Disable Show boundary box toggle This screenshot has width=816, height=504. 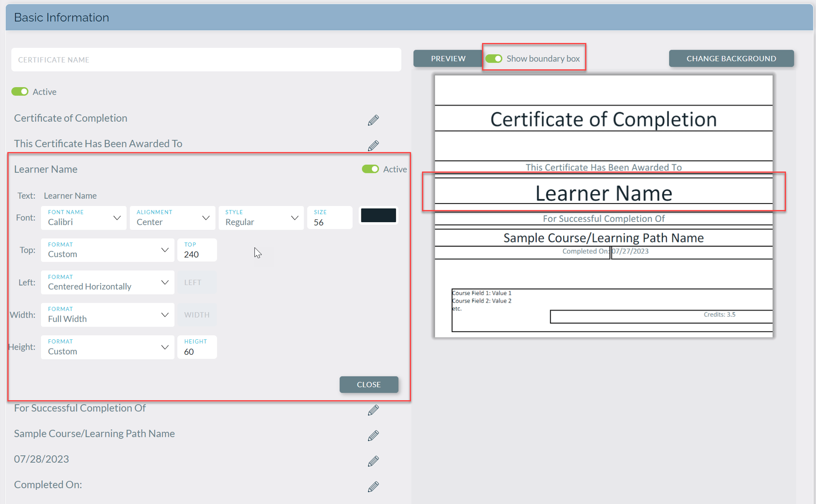(494, 58)
